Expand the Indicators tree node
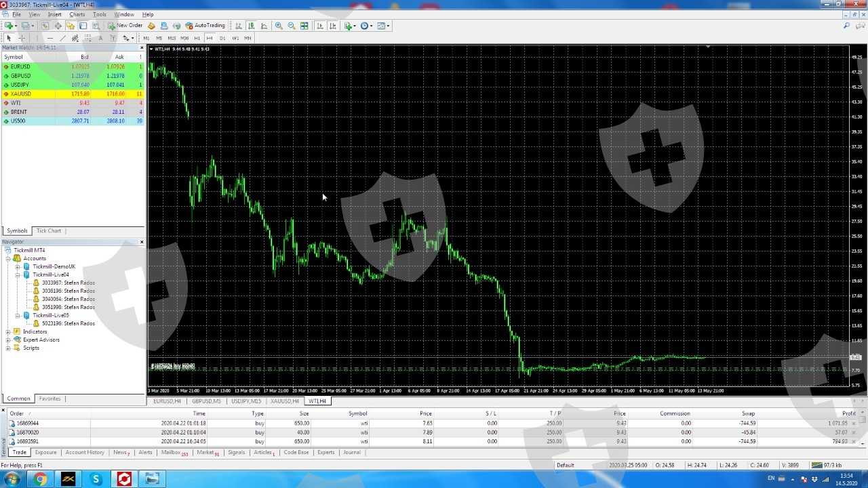Viewport: 868px width, 488px height. (9, 331)
